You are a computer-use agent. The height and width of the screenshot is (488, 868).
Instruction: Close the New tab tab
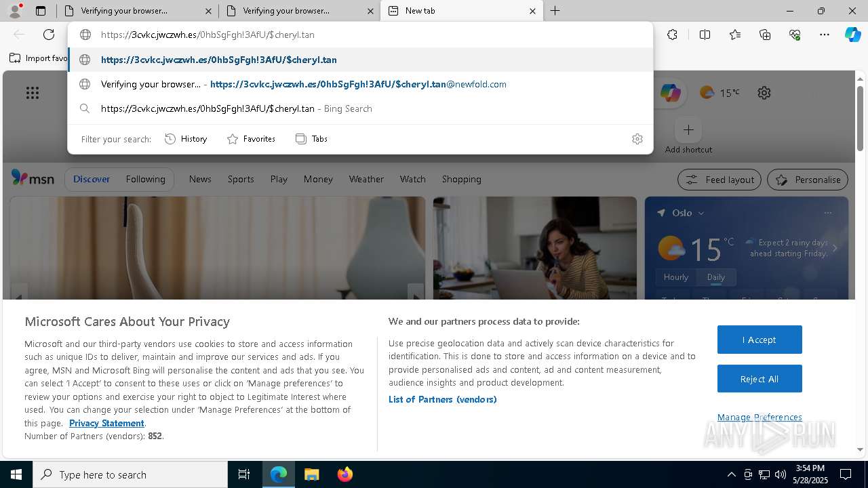pyautogui.click(x=532, y=11)
